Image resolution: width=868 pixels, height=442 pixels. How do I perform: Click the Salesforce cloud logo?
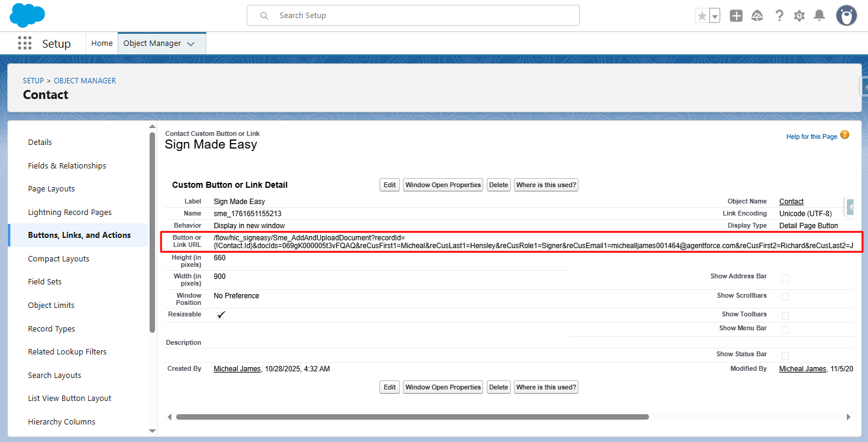pyautogui.click(x=28, y=15)
